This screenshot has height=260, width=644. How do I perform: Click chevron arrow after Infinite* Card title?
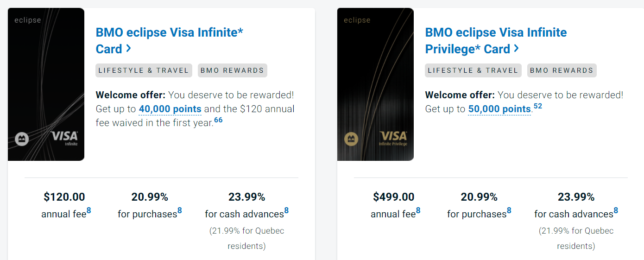point(129,49)
